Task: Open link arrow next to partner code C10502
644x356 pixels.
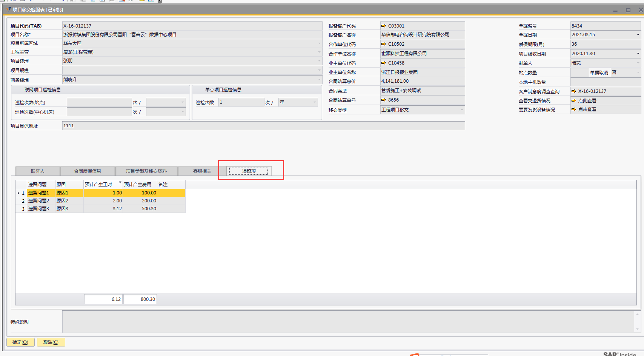Action: (384, 44)
